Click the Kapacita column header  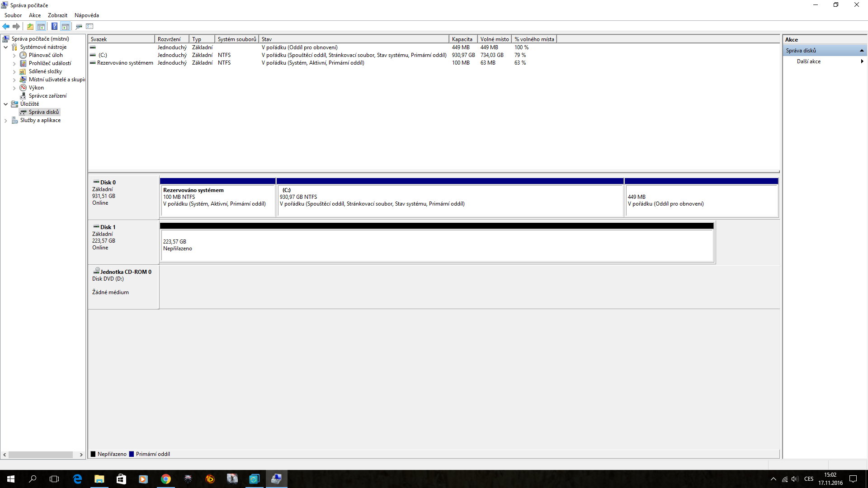coord(462,39)
